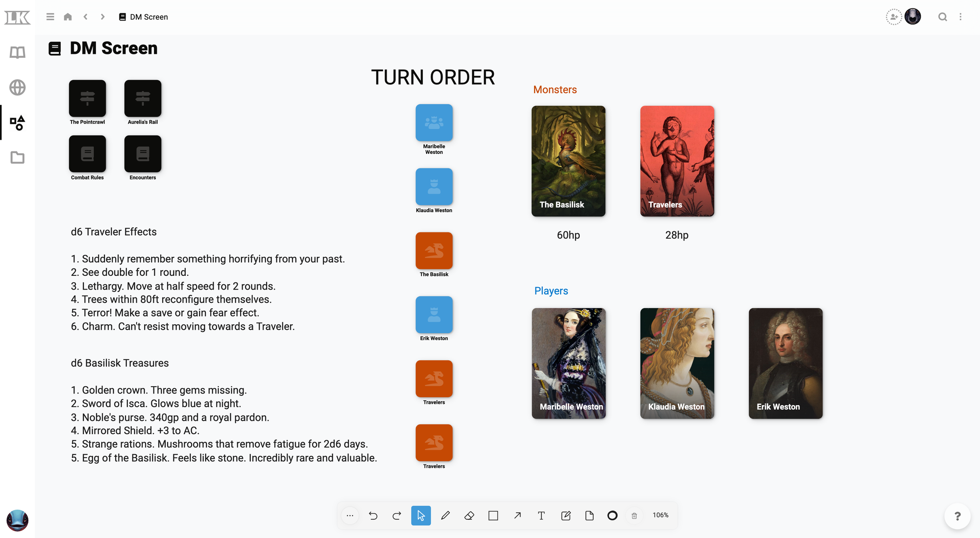
Task: Toggle the sidebar via hamburger menu
Action: tap(50, 16)
